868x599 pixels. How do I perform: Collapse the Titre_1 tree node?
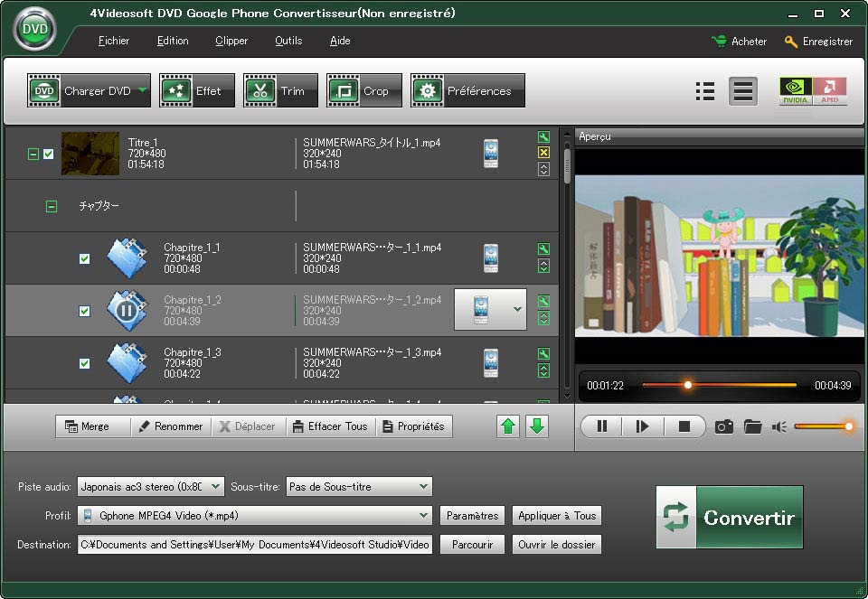pos(33,154)
